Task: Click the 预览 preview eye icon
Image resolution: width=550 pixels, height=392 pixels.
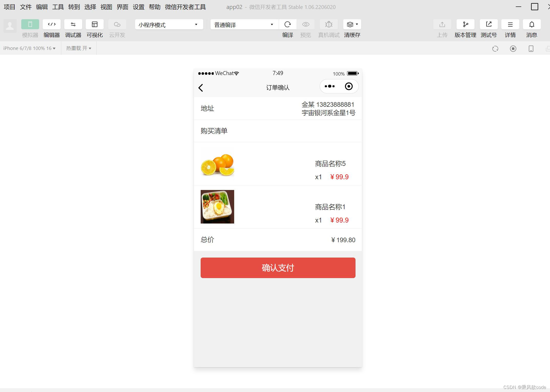Action: [306, 24]
